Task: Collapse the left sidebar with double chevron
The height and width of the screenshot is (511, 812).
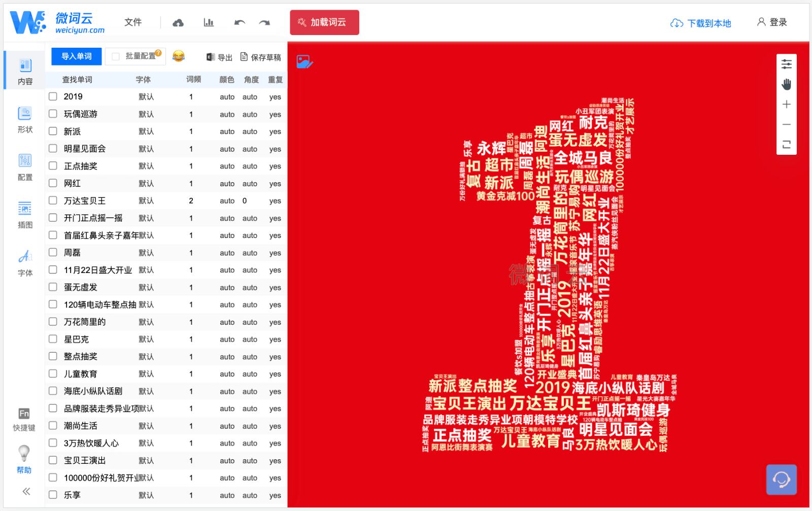Action: click(x=26, y=491)
